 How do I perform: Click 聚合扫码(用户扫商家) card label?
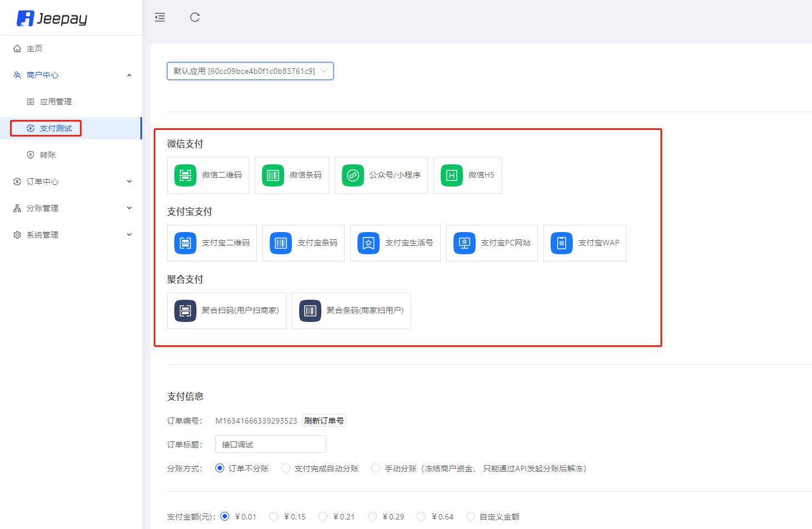(240, 310)
